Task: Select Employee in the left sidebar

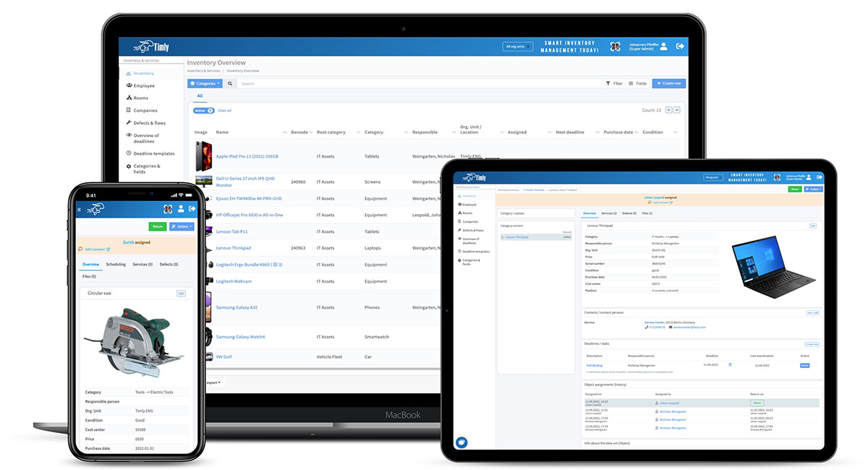Action: click(x=144, y=85)
